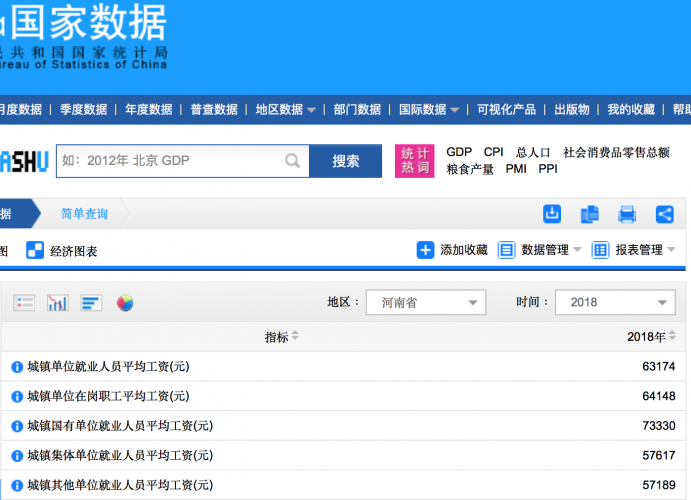Open the 年度数据 navigation menu item
Screen dimensions: 691x500
(146, 110)
